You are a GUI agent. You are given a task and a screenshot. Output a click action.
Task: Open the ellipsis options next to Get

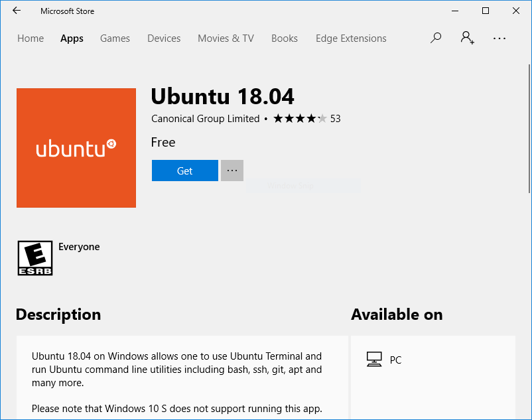pyautogui.click(x=232, y=171)
